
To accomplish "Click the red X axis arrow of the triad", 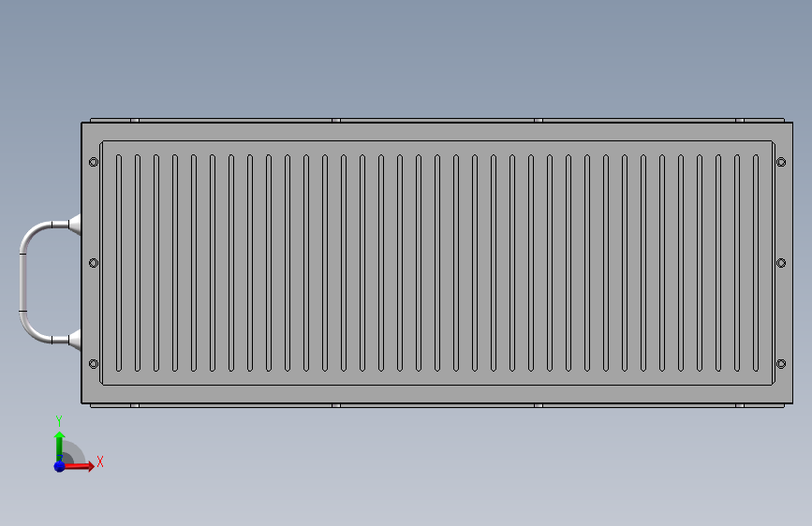I will (80, 466).
